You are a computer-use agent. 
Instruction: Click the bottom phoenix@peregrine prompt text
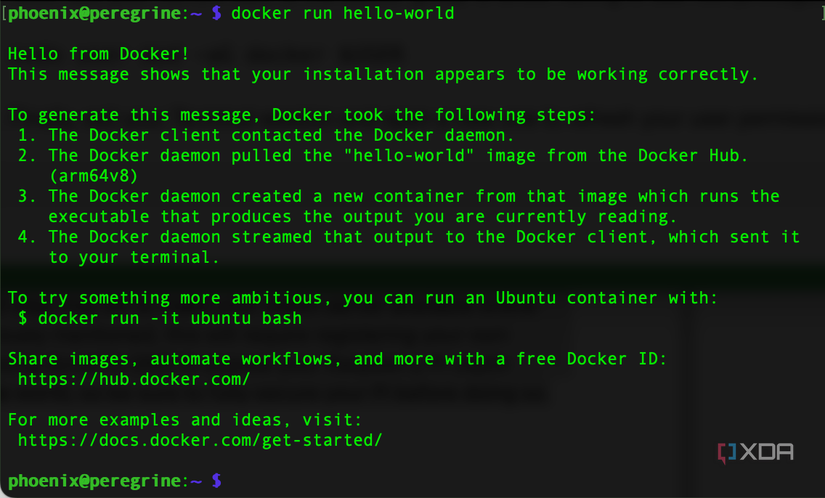105,481
